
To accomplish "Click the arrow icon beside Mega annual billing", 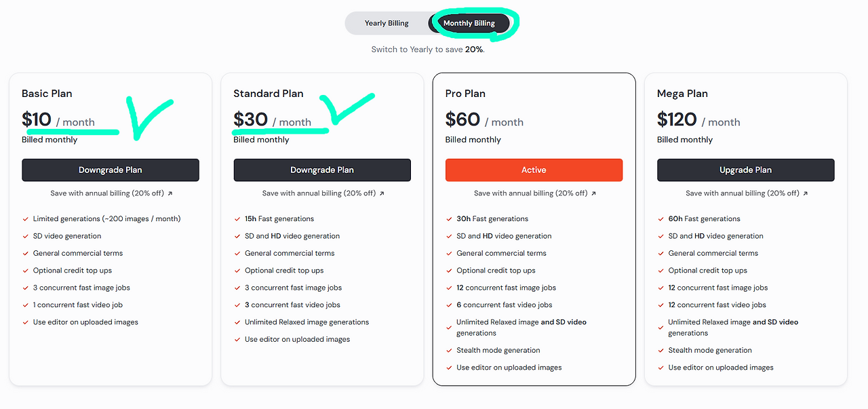I will click(805, 193).
